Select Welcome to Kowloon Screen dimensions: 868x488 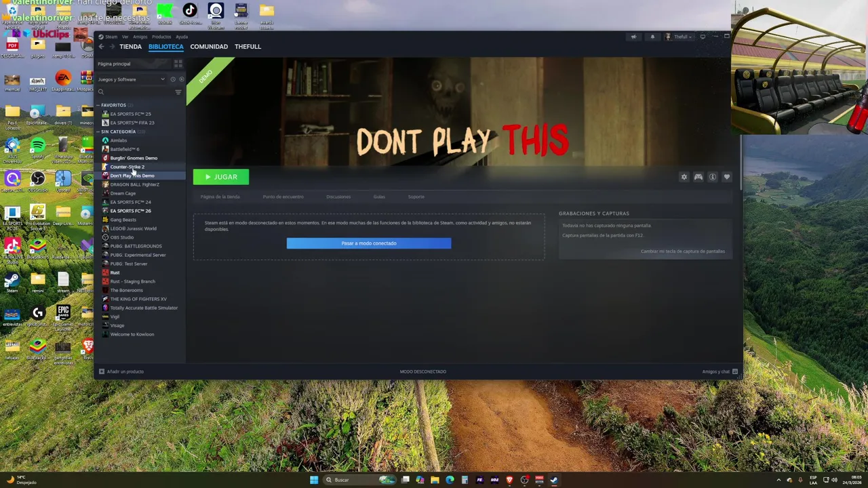click(132, 334)
